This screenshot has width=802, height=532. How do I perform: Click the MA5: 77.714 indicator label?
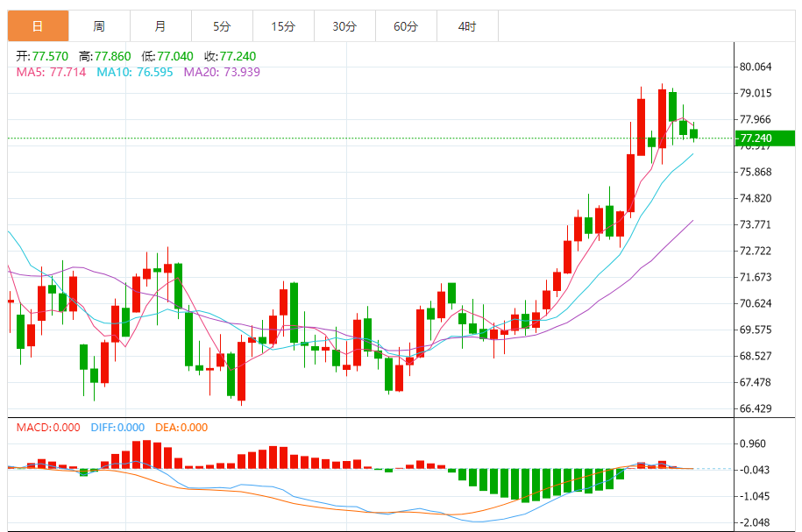[x=51, y=72]
